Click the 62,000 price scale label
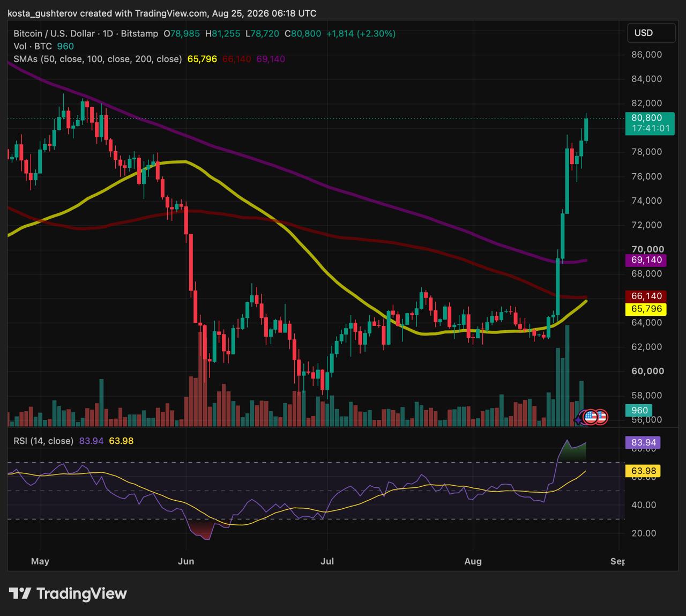The height and width of the screenshot is (616, 686). tap(647, 347)
